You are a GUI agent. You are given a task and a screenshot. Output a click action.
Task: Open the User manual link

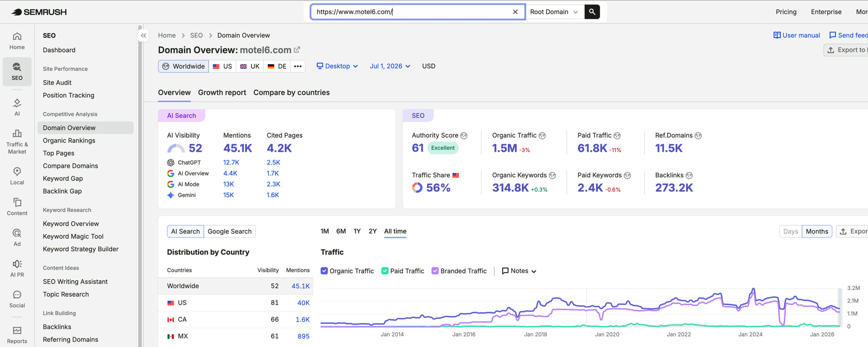click(796, 35)
